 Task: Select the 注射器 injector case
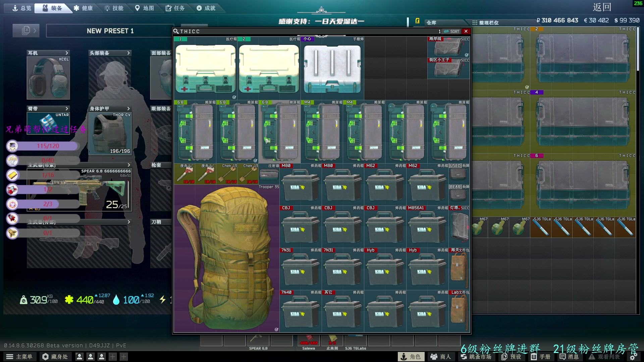(x=269, y=174)
